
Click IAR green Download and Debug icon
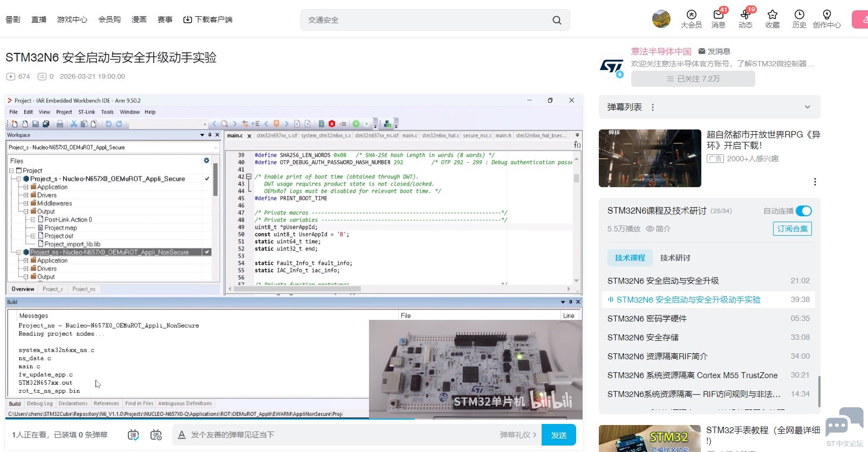356,124
